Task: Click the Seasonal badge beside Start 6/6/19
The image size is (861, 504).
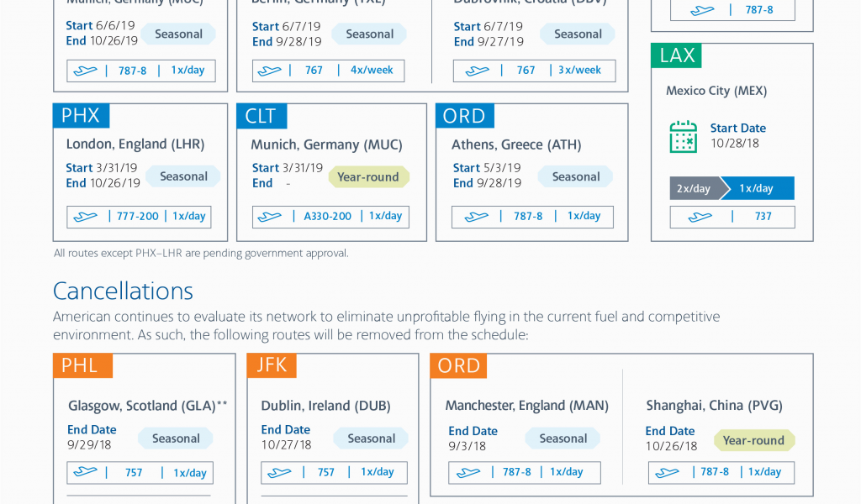Action: click(x=178, y=34)
